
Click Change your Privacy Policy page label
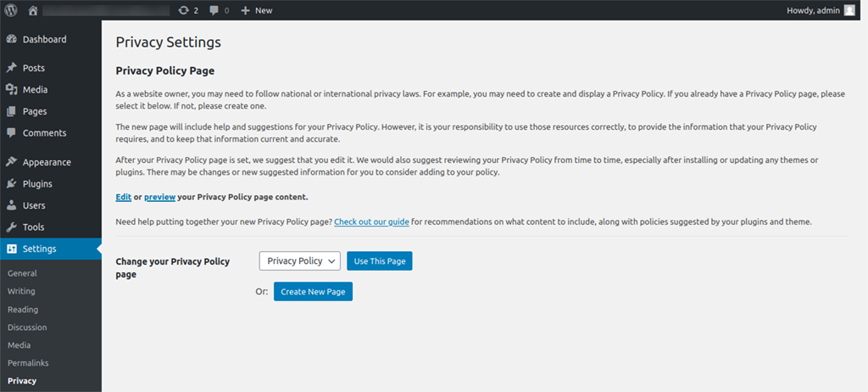tap(173, 267)
